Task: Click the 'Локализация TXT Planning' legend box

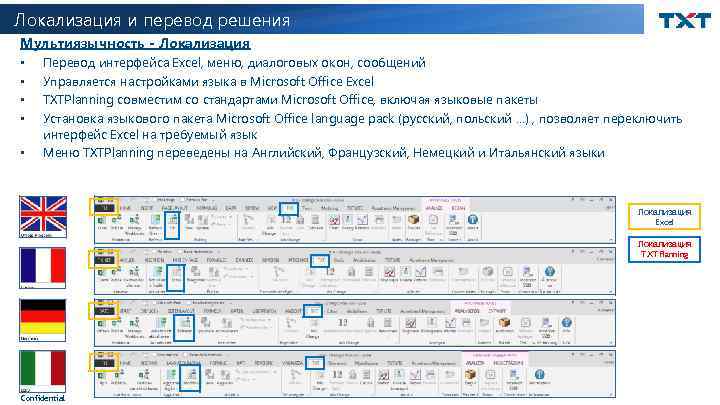Action: point(664,249)
